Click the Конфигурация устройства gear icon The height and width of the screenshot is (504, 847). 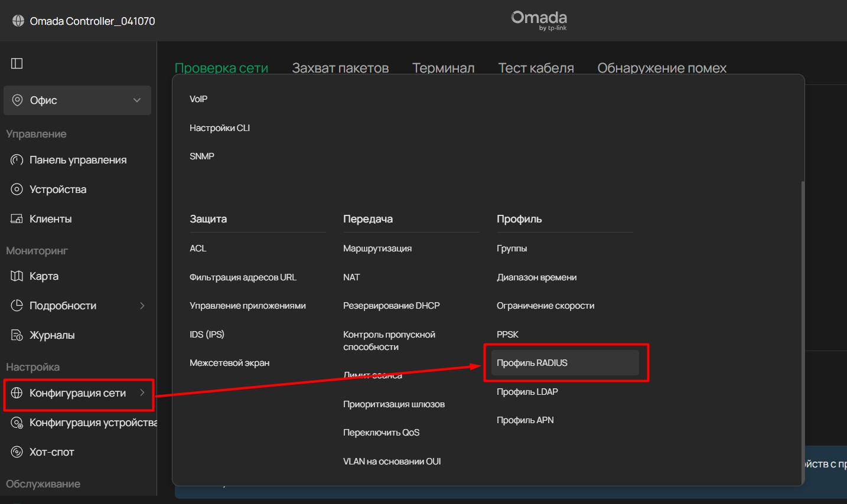17,423
